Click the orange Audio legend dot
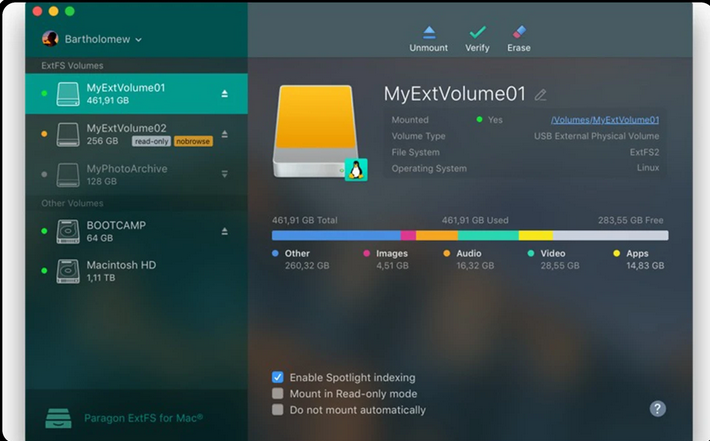 [447, 254]
